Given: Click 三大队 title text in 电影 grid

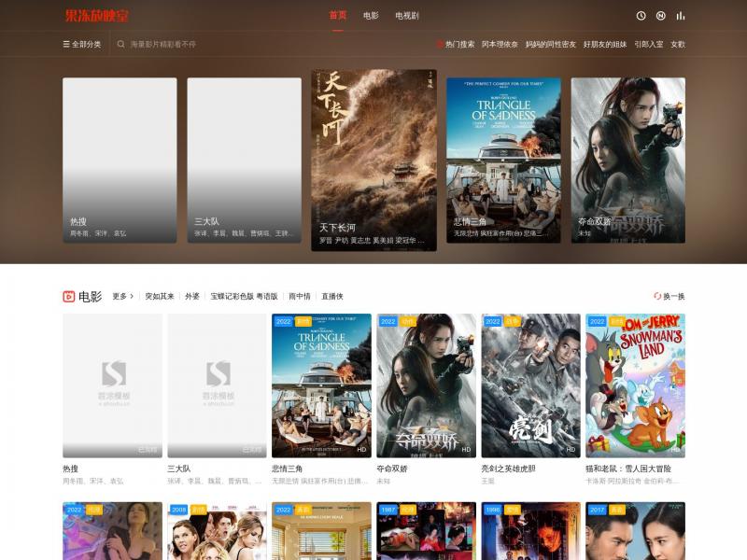Looking at the screenshot, I should tap(179, 469).
